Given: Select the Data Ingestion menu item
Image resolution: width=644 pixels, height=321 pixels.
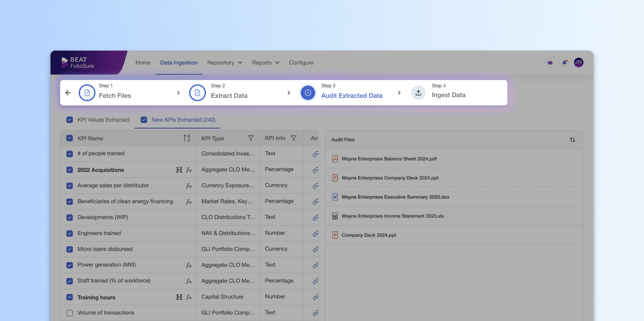Looking at the screenshot, I should [x=179, y=63].
